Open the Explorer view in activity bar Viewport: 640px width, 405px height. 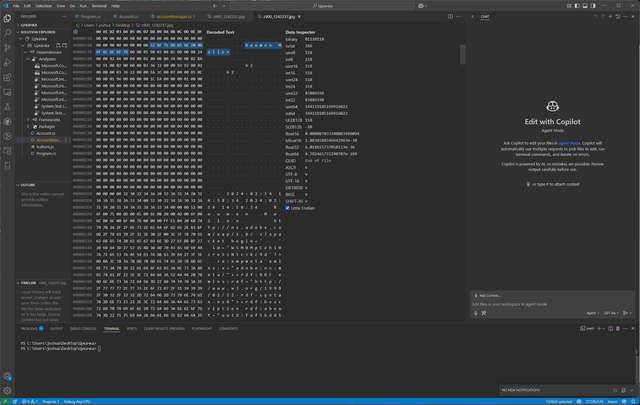[7, 18]
